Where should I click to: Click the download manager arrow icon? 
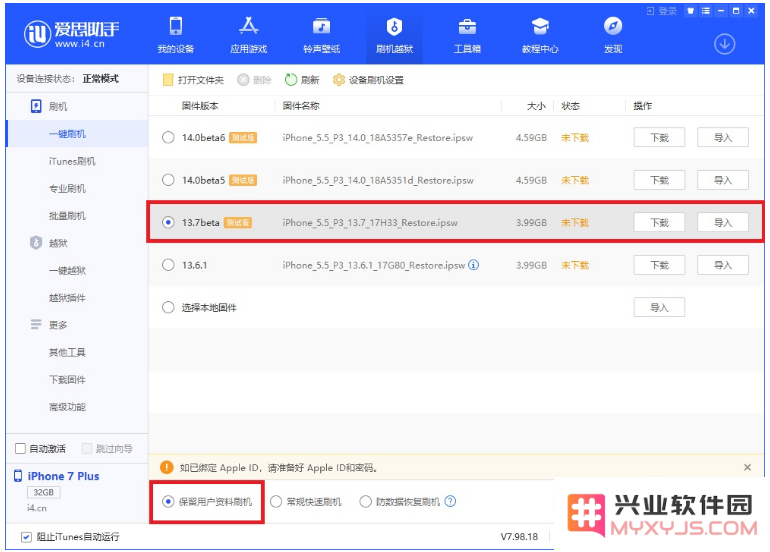(724, 44)
